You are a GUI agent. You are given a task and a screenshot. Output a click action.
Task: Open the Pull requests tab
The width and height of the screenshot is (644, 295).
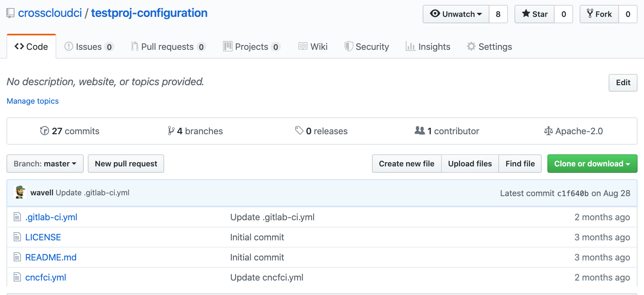(168, 47)
